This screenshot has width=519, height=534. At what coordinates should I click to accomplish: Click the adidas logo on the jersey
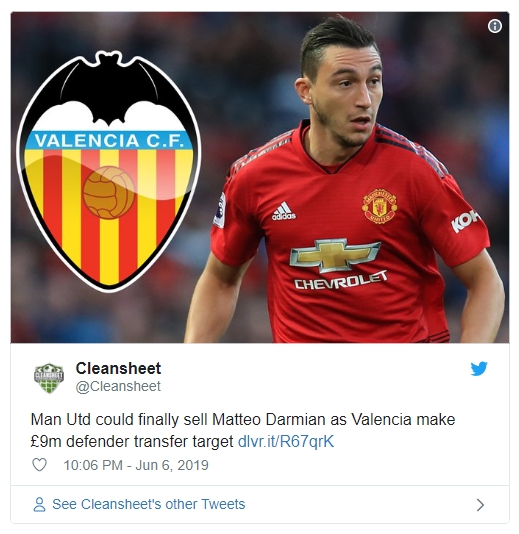click(x=284, y=211)
